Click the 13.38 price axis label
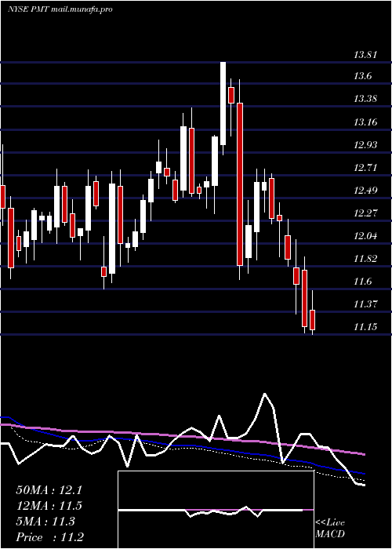This screenshot has width=392, height=549. point(365,99)
